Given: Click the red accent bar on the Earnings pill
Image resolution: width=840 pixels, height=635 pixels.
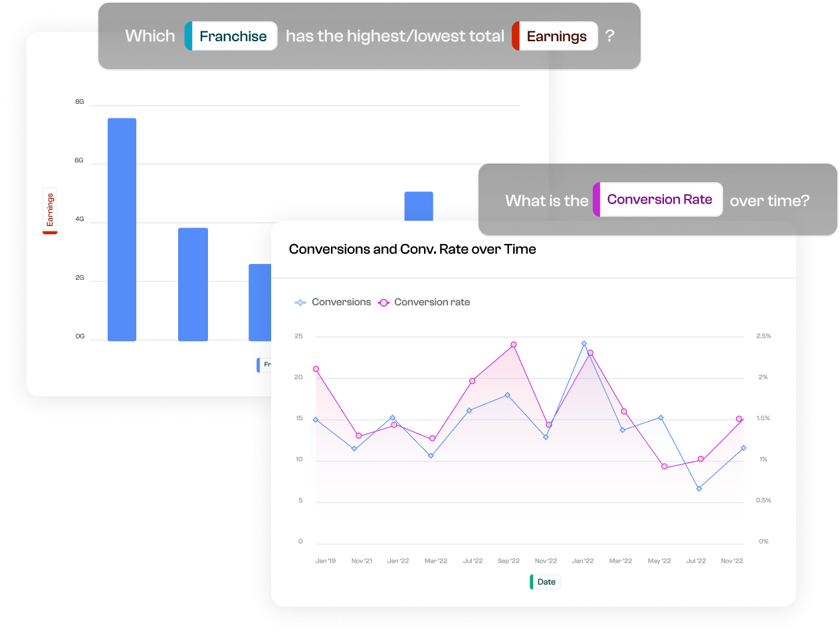Looking at the screenshot, I should (x=515, y=36).
